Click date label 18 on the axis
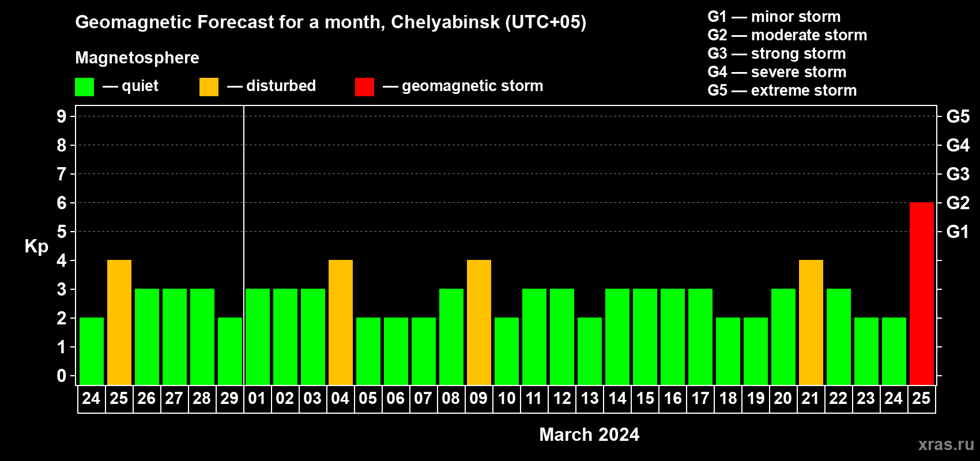The image size is (980, 461). coord(728,399)
